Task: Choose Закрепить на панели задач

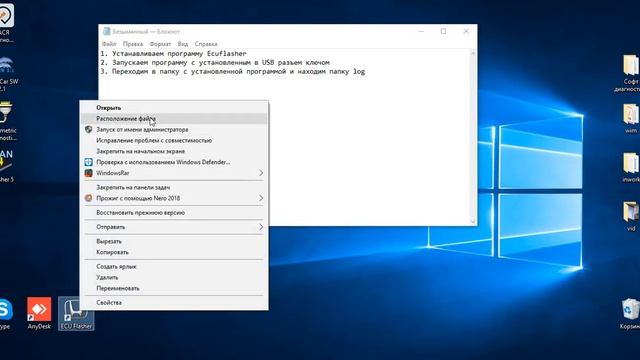Action: click(x=174, y=187)
